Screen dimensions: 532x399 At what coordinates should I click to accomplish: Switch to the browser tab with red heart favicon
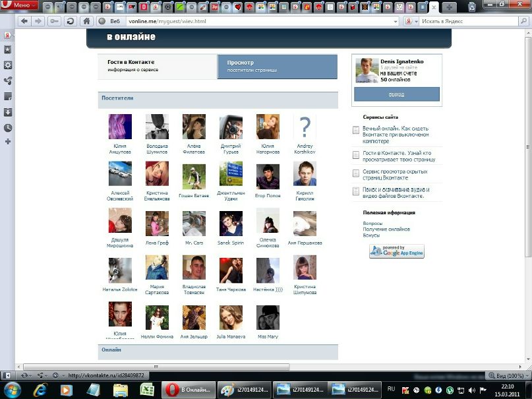click(238, 7)
